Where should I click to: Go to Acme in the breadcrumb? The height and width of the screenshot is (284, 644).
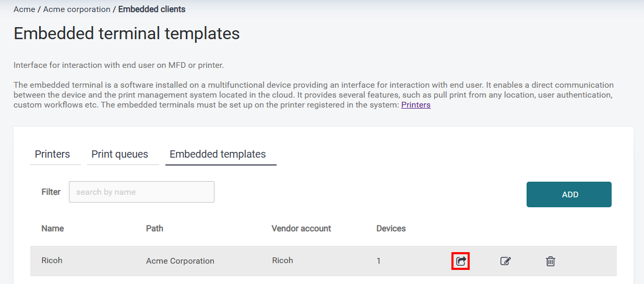click(x=24, y=9)
